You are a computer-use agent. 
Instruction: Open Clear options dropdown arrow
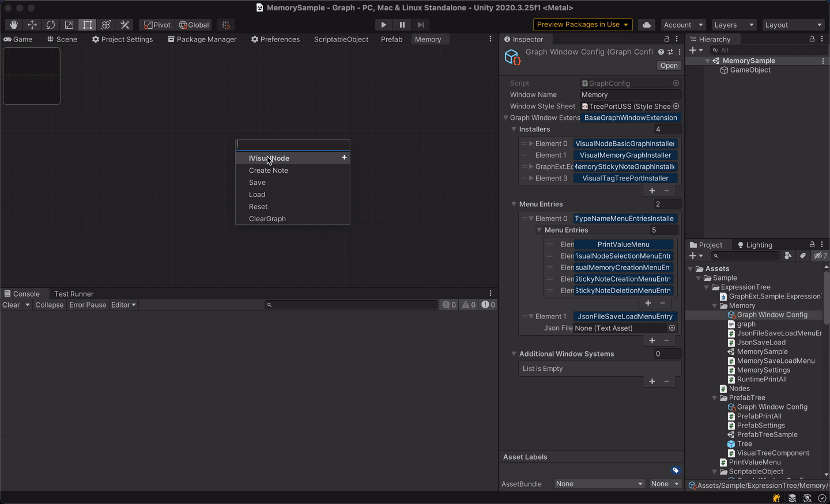click(x=27, y=305)
